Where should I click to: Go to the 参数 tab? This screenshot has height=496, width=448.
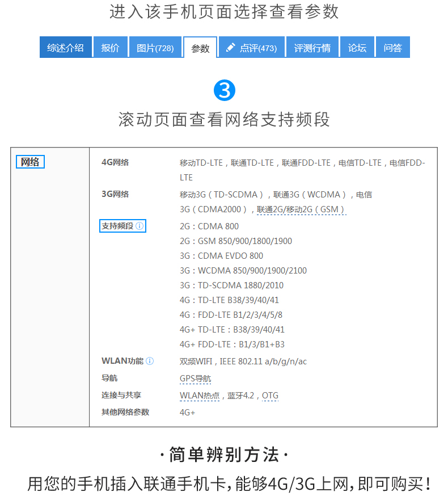pos(200,48)
